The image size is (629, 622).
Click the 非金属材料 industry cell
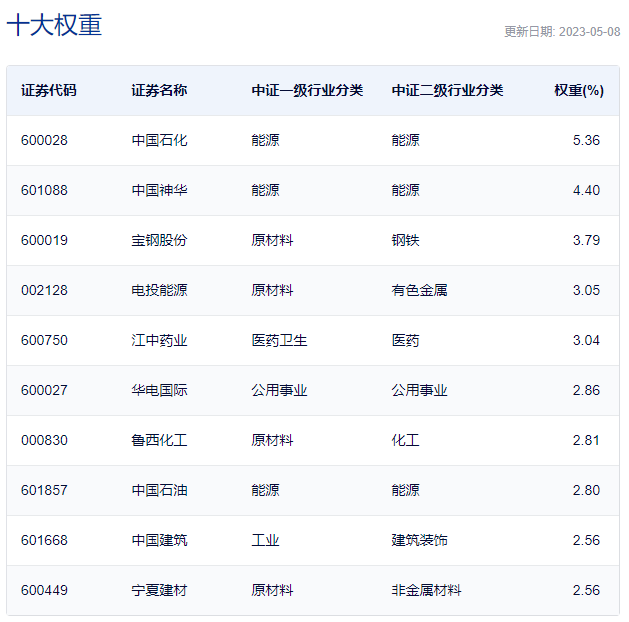[426, 590]
